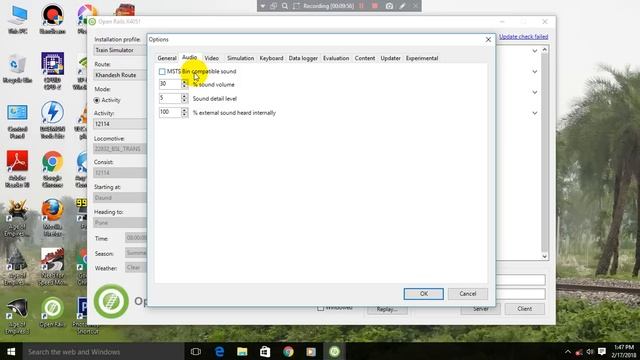Increase % external sound heard internally
The image size is (640, 360).
click(184, 110)
